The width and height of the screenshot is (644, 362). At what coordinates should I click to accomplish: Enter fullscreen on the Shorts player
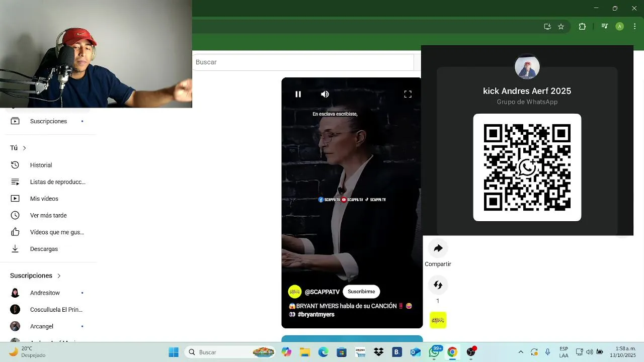408,94
